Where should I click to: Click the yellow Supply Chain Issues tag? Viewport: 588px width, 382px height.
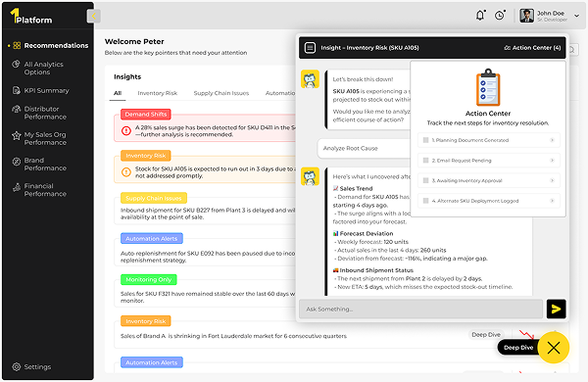pyautogui.click(x=154, y=198)
